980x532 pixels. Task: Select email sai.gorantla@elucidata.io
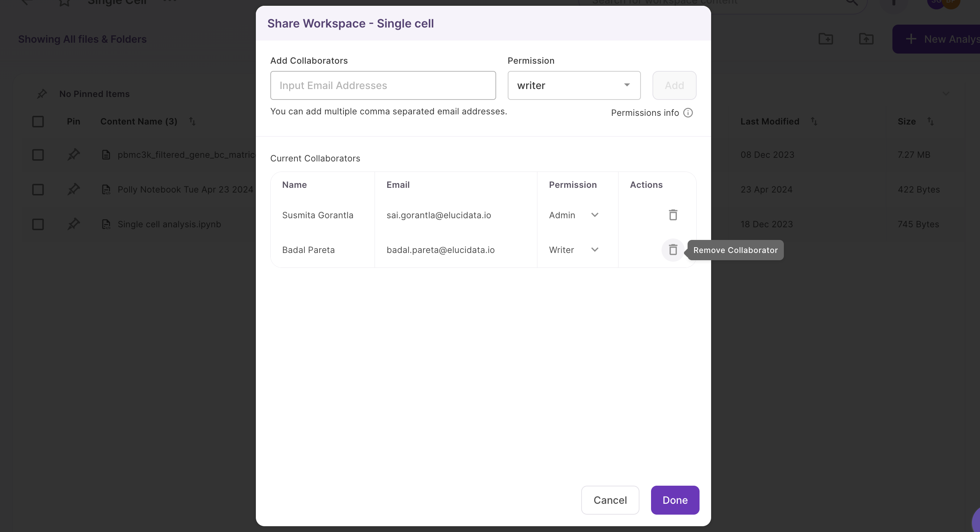[439, 215]
